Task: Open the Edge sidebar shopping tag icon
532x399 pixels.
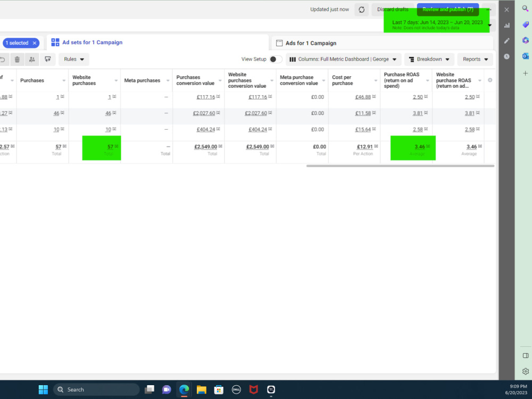Action: click(525, 24)
